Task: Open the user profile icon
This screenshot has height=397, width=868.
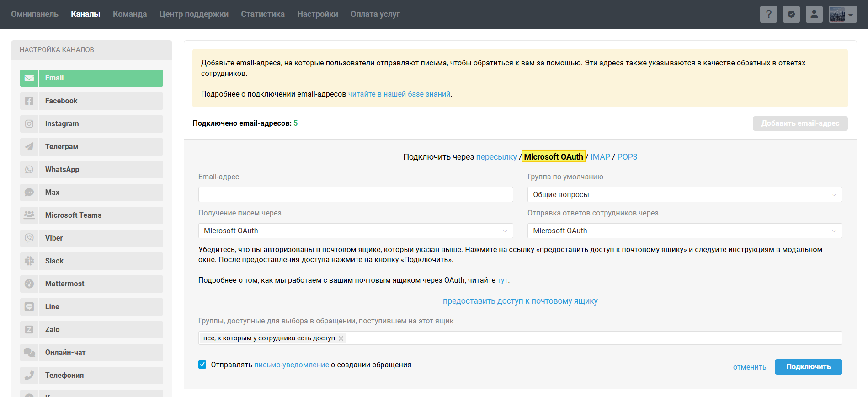Action: pyautogui.click(x=814, y=14)
